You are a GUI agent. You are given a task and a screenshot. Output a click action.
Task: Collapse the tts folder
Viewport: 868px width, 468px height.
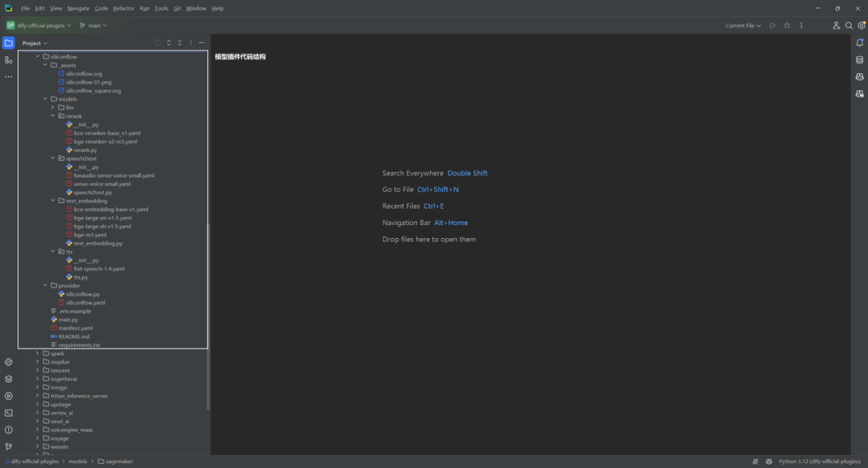pos(53,252)
